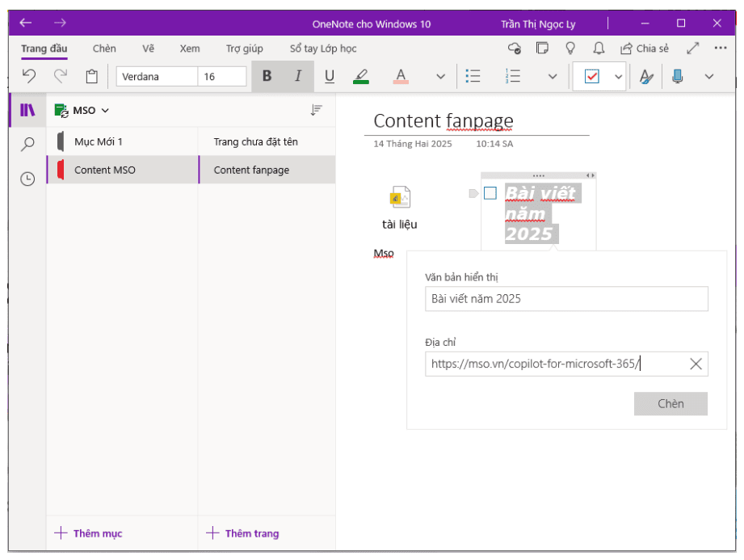Click the note container resize arrows
This screenshot has height=560, width=744.
(x=591, y=175)
